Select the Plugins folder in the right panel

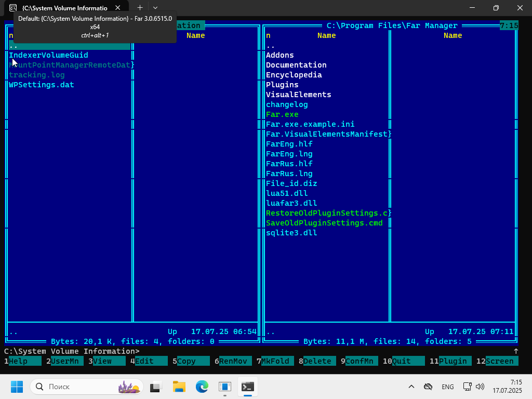tap(282, 85)
